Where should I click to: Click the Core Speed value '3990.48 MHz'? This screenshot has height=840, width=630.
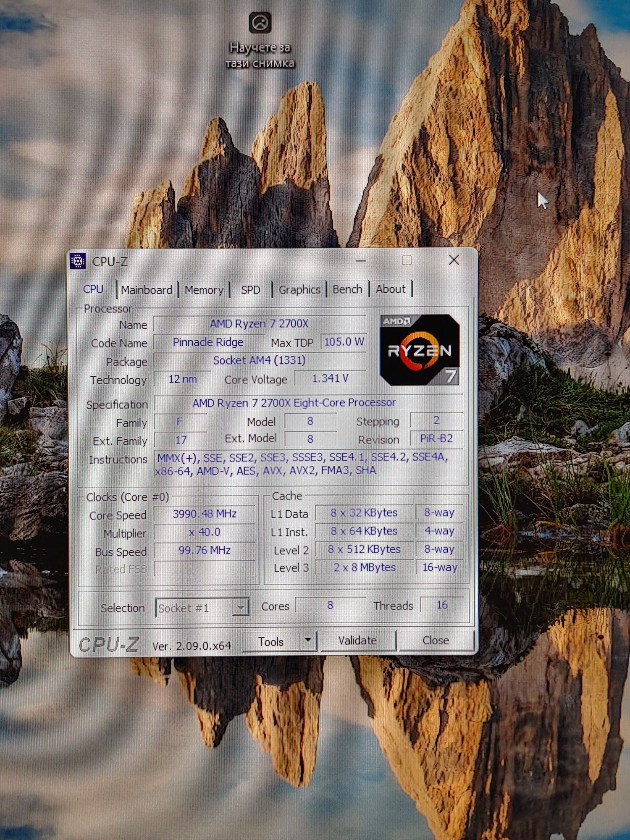coord(205,514)
